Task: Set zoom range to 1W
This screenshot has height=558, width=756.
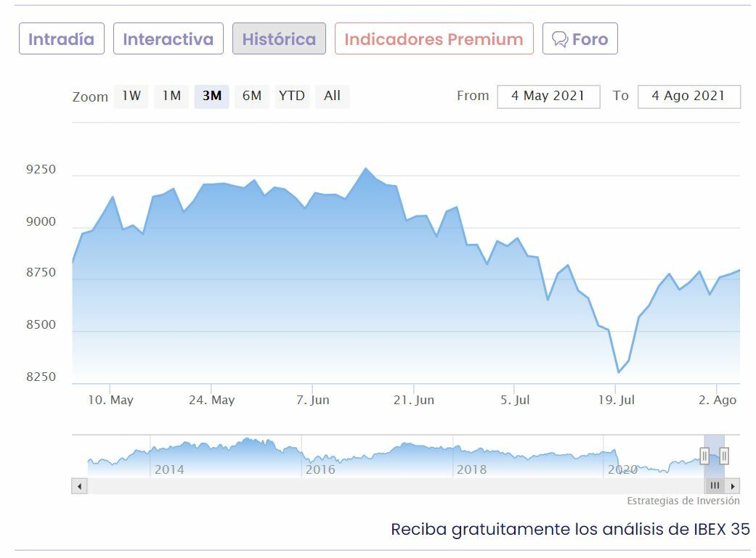Action: [131, 96]
